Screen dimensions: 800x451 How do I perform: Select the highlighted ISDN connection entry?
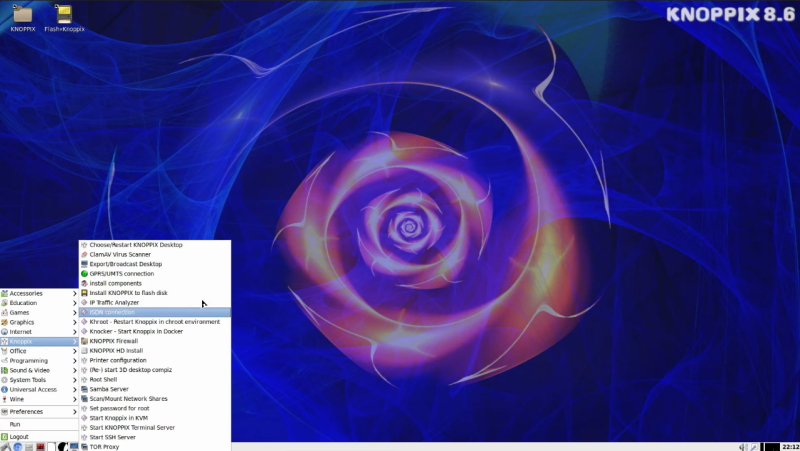click(155, 312)
